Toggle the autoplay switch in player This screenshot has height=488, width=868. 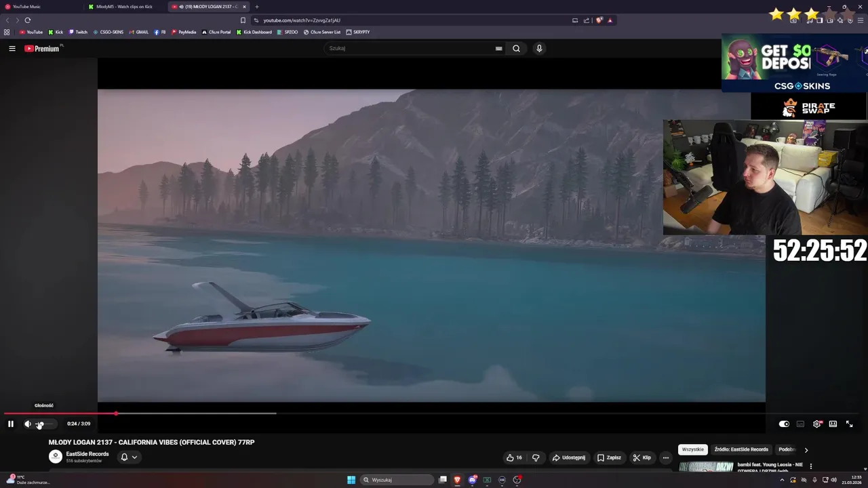tap(784, 424)
